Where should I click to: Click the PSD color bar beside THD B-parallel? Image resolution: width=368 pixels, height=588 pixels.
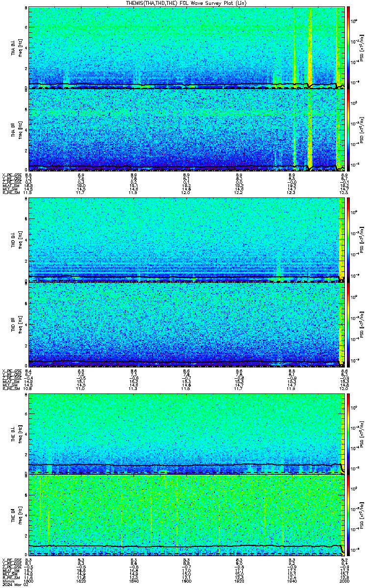point(348,324)
